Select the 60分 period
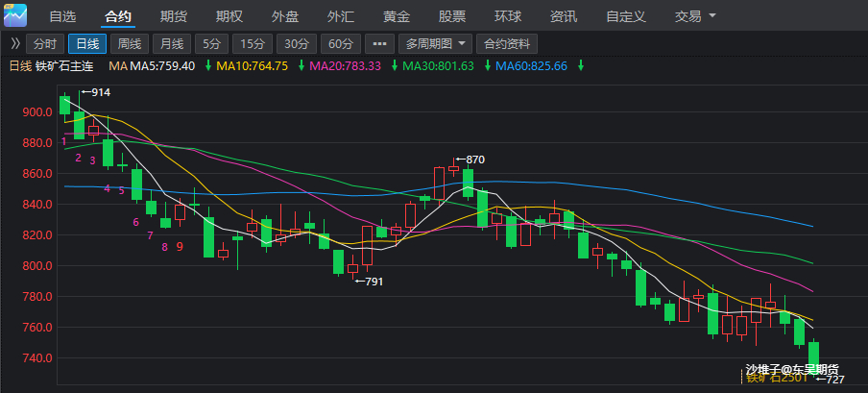868x393 pixels. (x=341, y=44)
